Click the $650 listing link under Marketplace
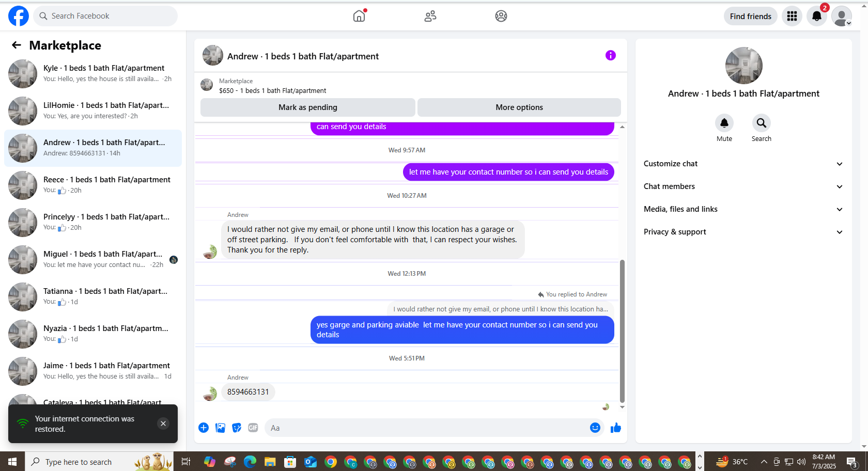Screen dimensions: 868x471 point(272,90)
